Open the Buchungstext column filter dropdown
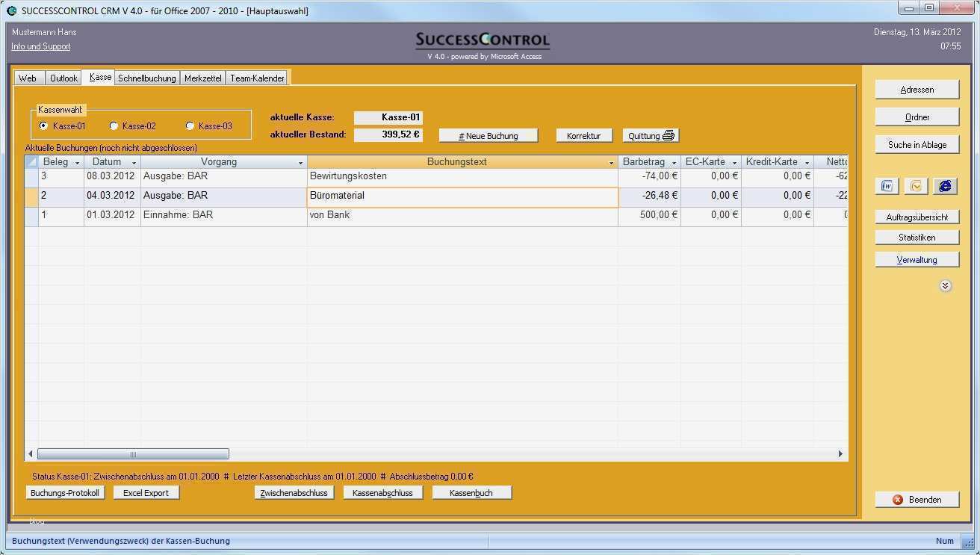The width and height of the screenshot is (980, 555). [x=611, y=161]
